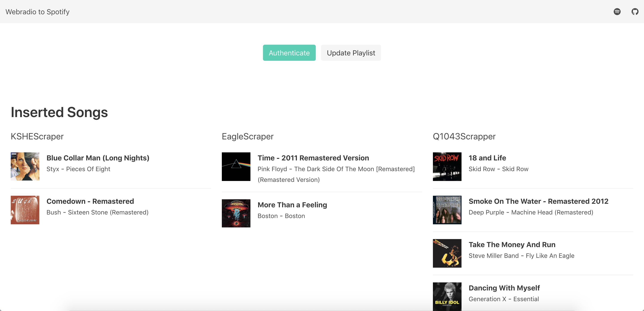Open the GitHub icon link

(635, 11)
